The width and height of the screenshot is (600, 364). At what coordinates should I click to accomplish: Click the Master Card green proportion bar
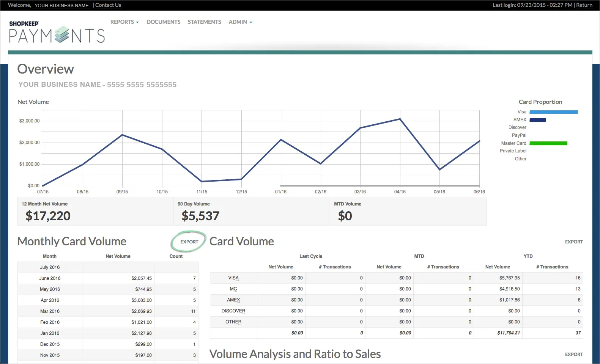[548, 143]
